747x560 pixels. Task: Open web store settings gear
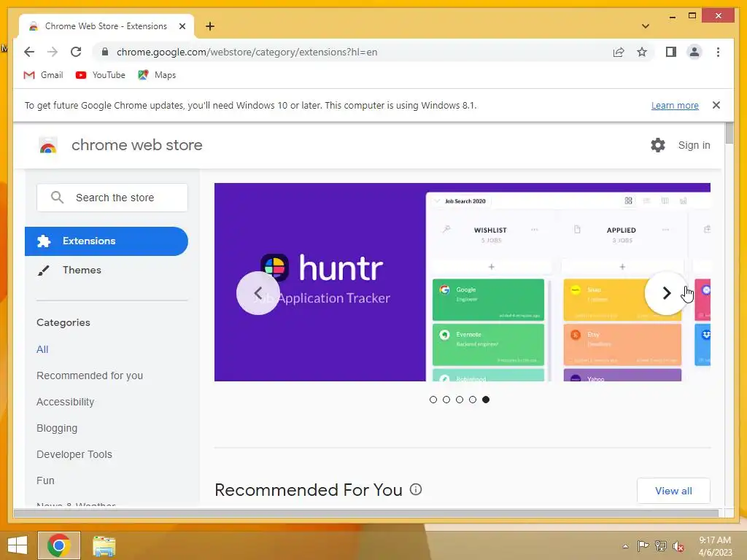pyautogui.click(x=658, y=145)
